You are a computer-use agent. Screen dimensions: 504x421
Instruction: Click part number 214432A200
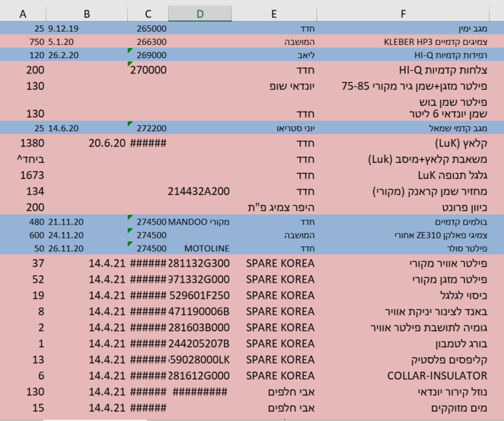pyautogui.click(x=198, y=191)
